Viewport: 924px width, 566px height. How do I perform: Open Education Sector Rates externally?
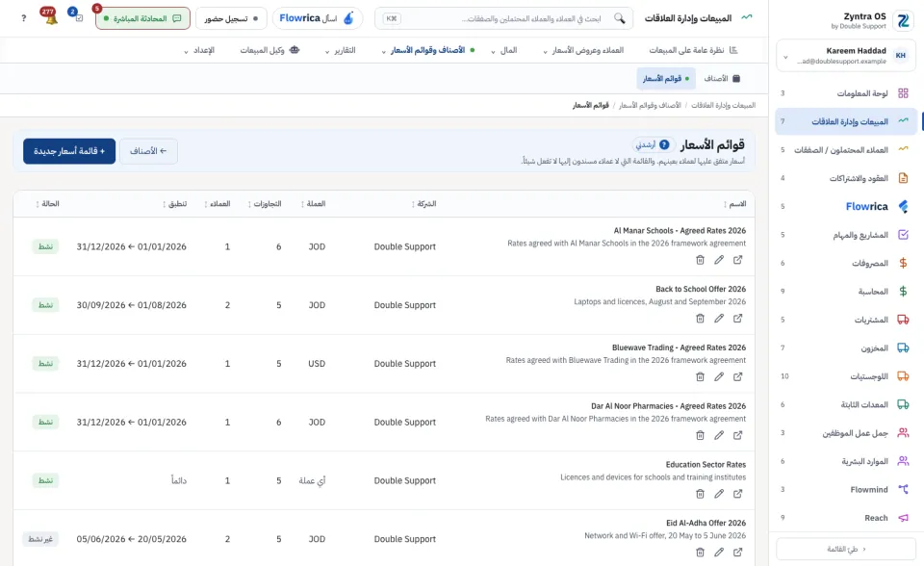[x=738, y=494]
